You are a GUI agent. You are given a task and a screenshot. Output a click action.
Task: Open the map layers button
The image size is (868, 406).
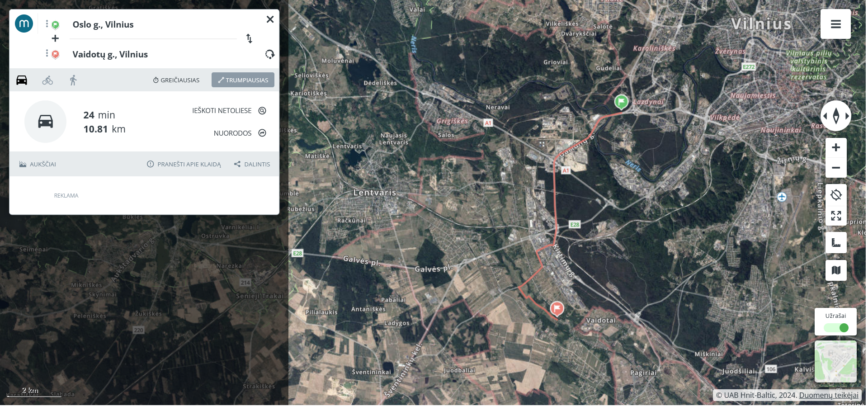836,270
